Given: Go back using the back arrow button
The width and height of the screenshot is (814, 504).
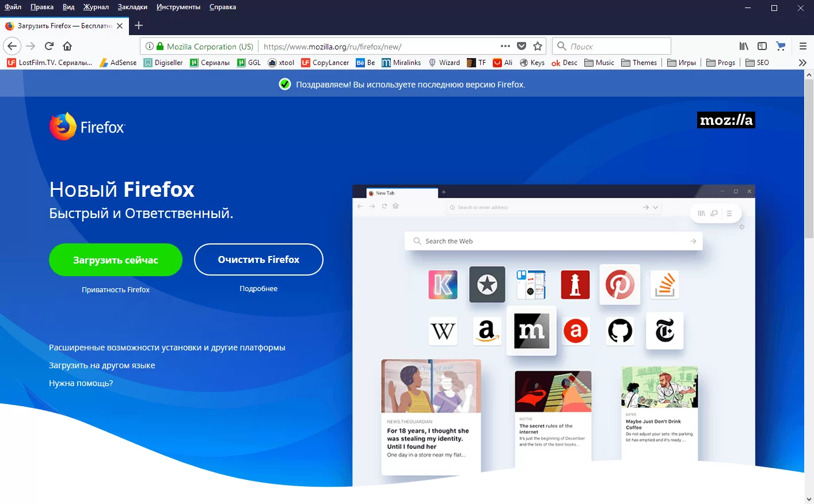Looking at the screenshot, I should pyautogui.click(x=12, y=46).
